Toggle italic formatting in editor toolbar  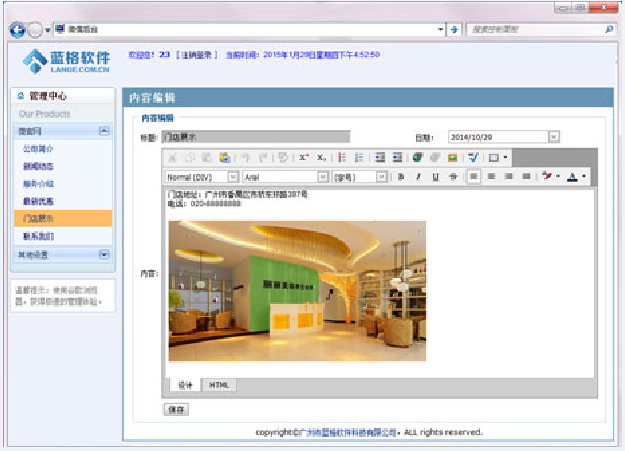tap(418, 177)
